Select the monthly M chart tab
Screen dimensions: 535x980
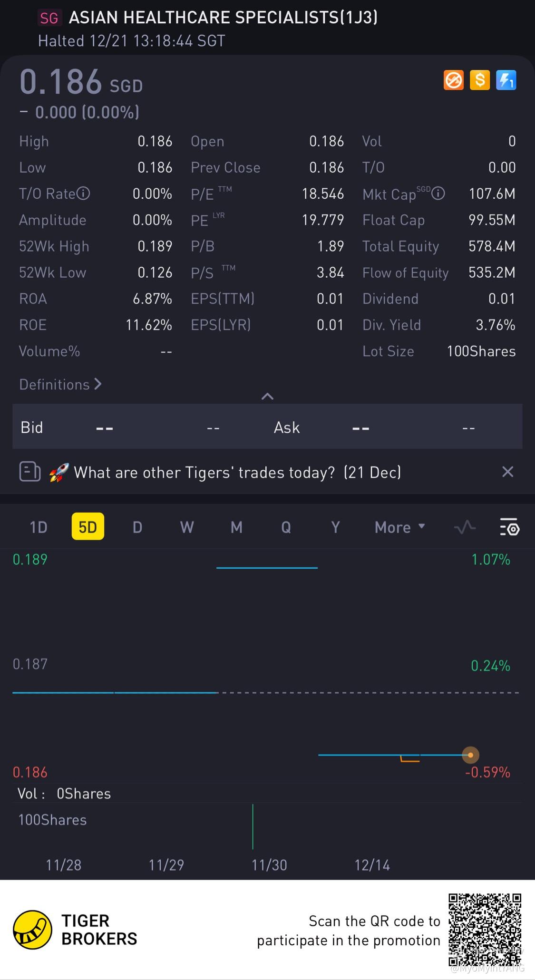click(x=236, y=527)
